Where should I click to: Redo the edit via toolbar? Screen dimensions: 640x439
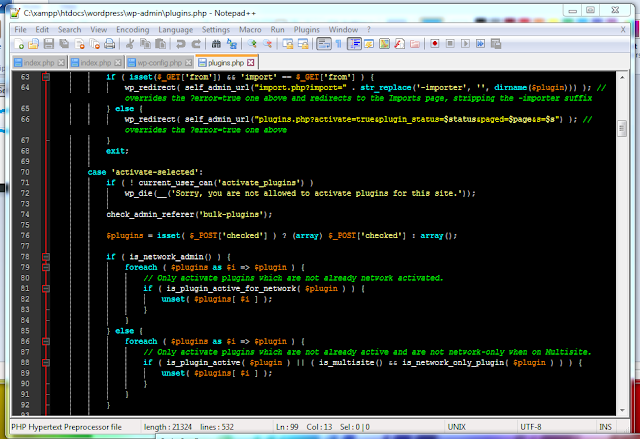(x=196, y=44)
